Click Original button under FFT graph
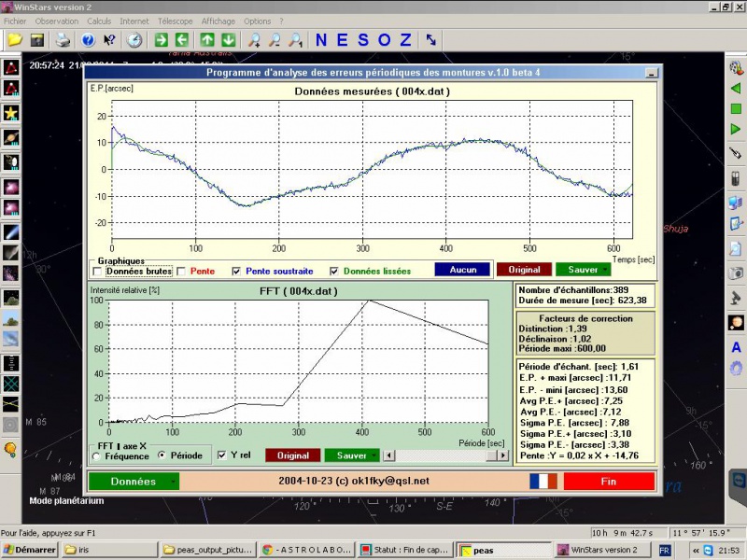The image size is (747, 560). click(293, 455)
